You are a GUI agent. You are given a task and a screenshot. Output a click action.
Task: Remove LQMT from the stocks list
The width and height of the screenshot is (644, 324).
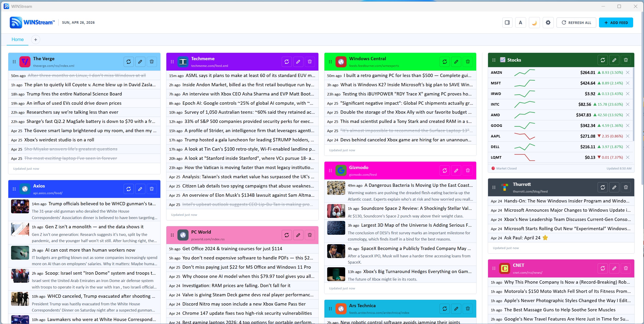pos(628,157)
